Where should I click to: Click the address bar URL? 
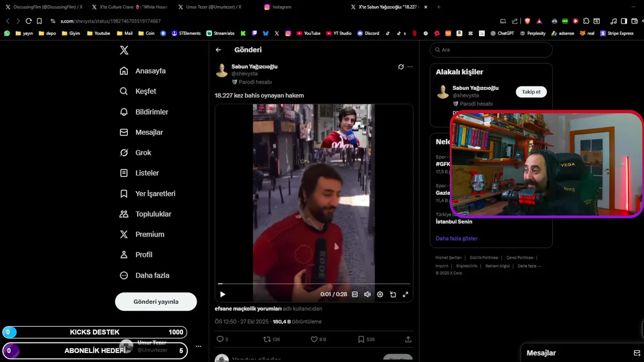(x=111, y=21)
